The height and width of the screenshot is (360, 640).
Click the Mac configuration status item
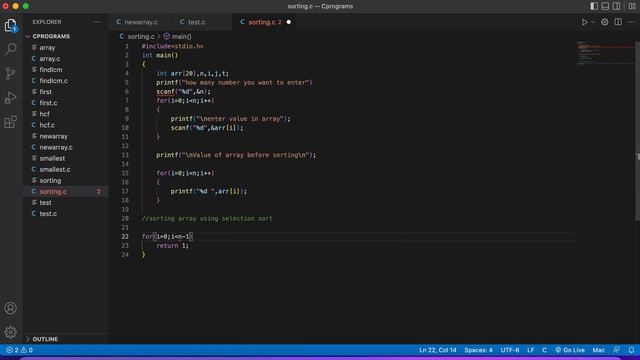pyautogui.click(x=598, y=350)
